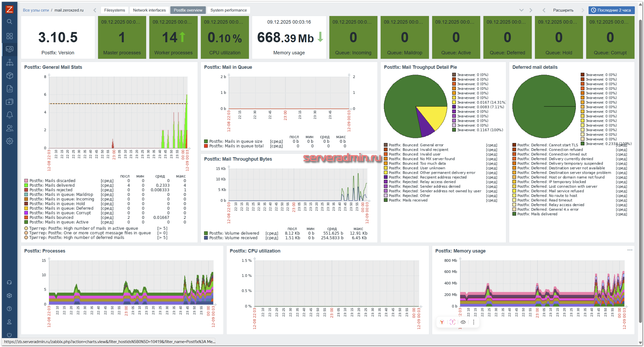Click 'Расширить' zoom out time button
The image size is (644, 347).
[563, 10]
